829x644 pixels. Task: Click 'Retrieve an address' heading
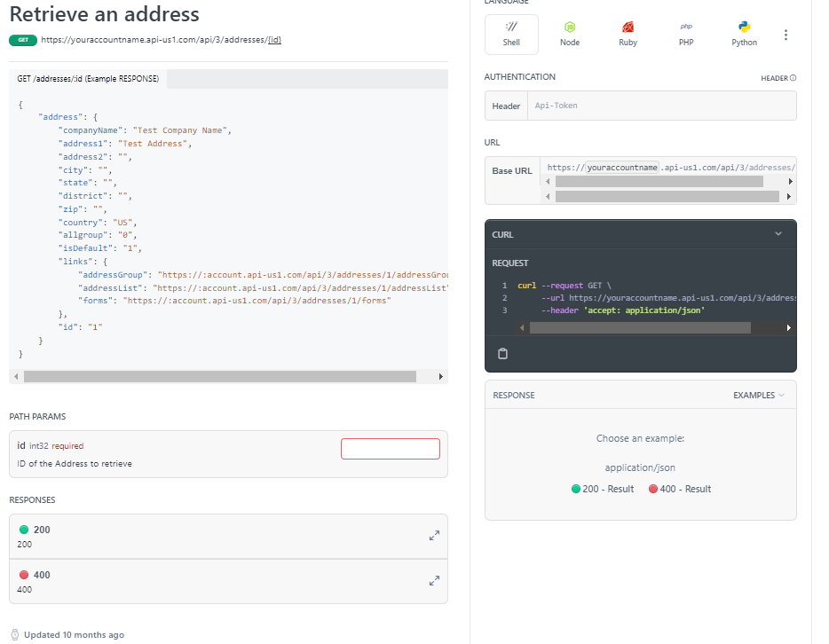pos(104,14)
